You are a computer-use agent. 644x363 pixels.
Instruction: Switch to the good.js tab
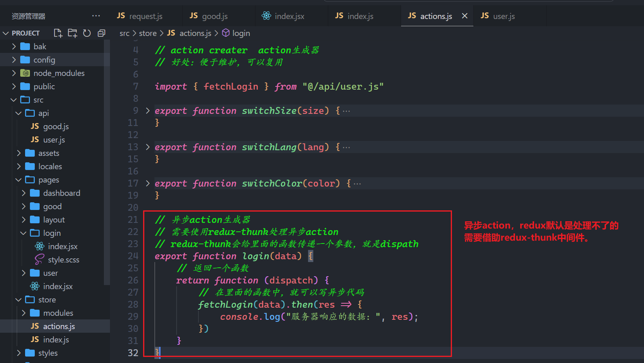click(x=215, y=16)
